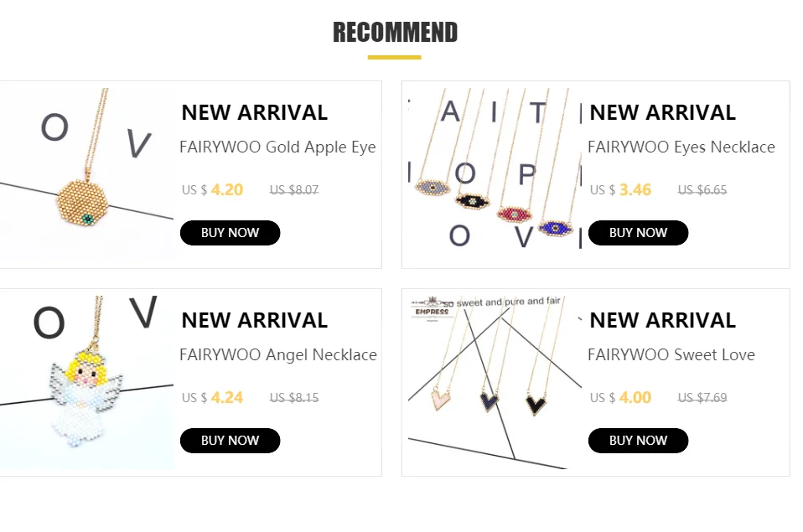Follow the FAIRYWOO Sweet Love title link
Image resolution: width=803 pixels, height=532 pixels.
[x=671, y=355]
